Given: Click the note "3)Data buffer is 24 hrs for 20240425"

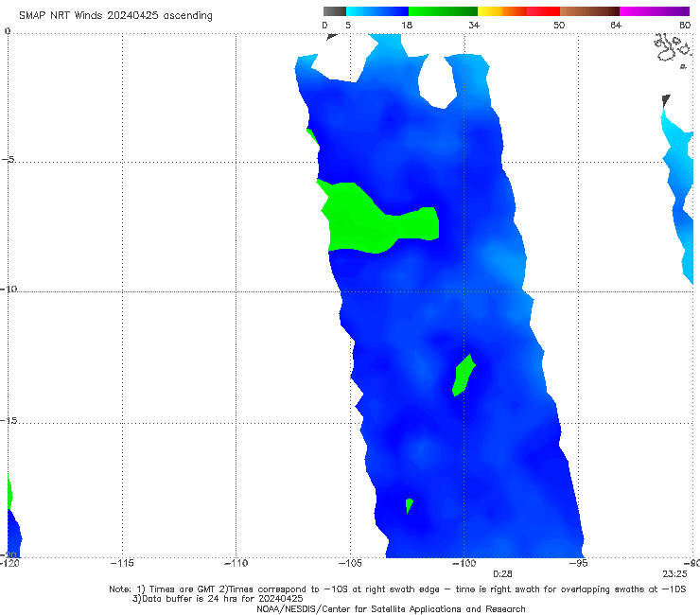Looking at the screenshot, I should click(218, 599).
